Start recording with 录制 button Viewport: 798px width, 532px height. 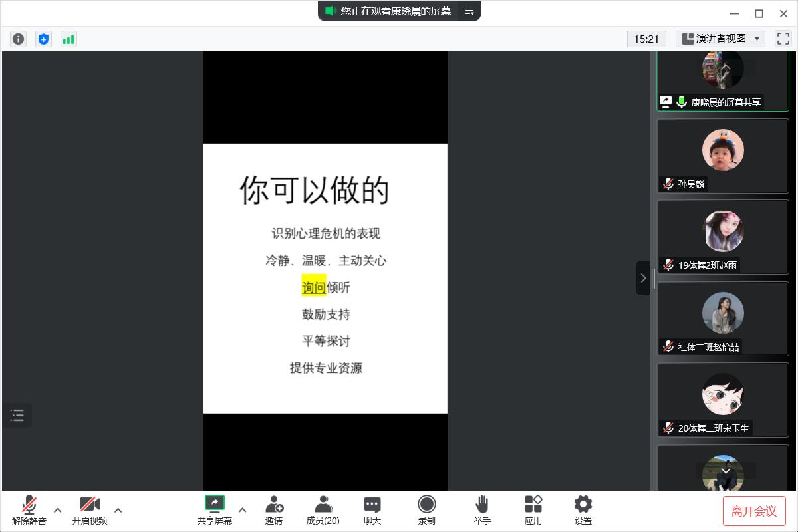point(427,510)
